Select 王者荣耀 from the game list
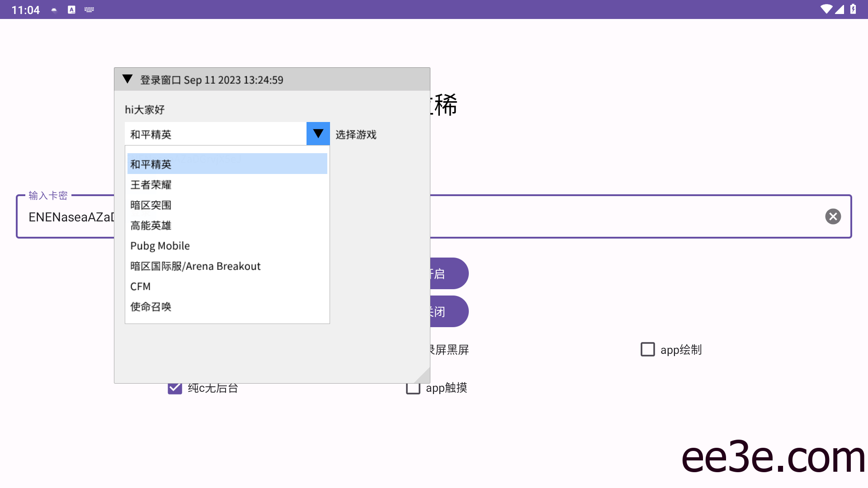Viewport: 868px width, 488px height. tap(151, 184)
